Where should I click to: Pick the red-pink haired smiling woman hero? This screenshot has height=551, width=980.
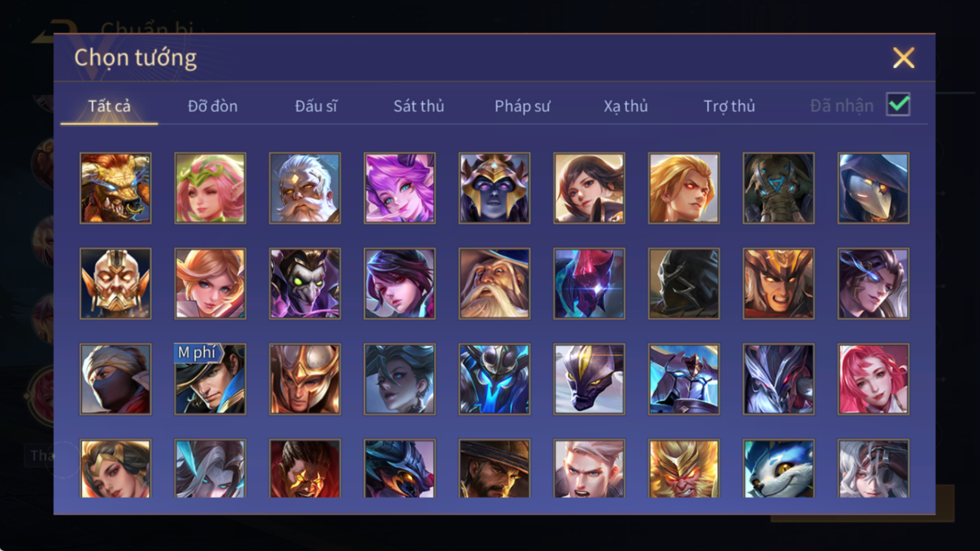pyautogui.click(x=873, y=379)
